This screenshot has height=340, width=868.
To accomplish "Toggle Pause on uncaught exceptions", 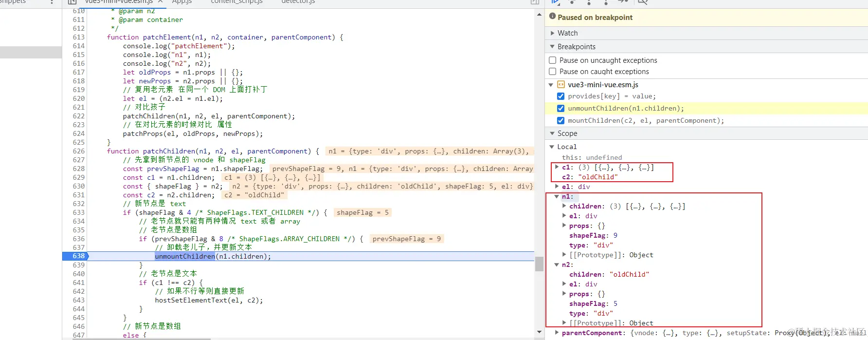I will [x=552, y=60].
